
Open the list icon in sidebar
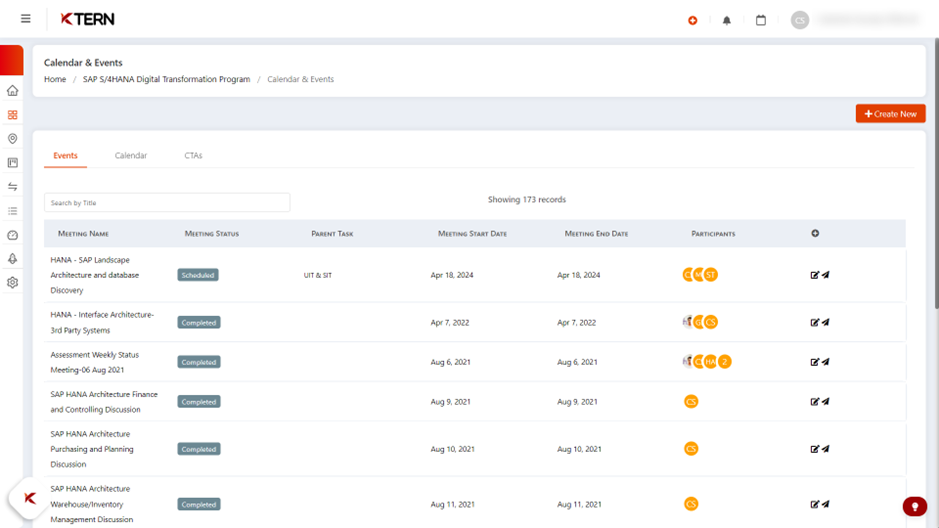click(x=13, y=211)
